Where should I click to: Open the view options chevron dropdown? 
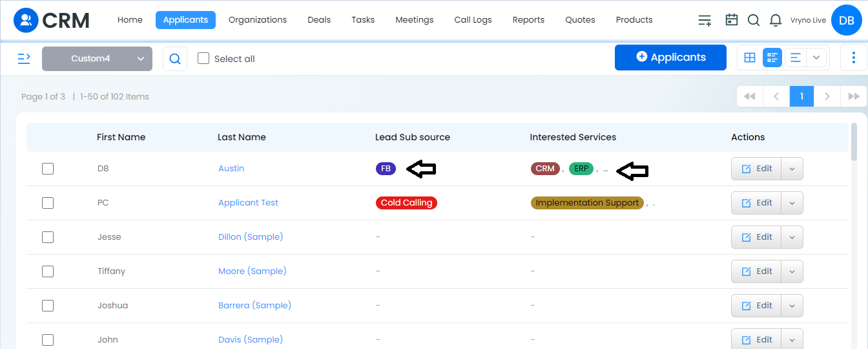point(816,58)
